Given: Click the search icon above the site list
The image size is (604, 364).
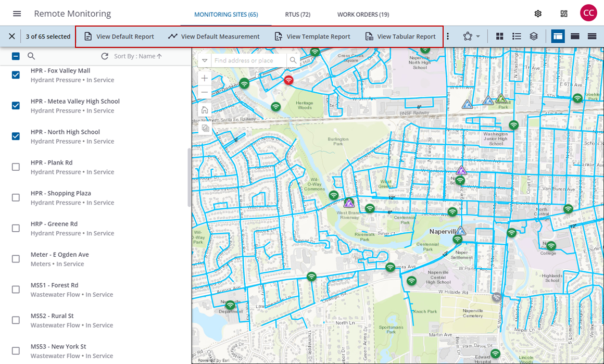Looking at the screenshot, I should (x=31, y=56).
